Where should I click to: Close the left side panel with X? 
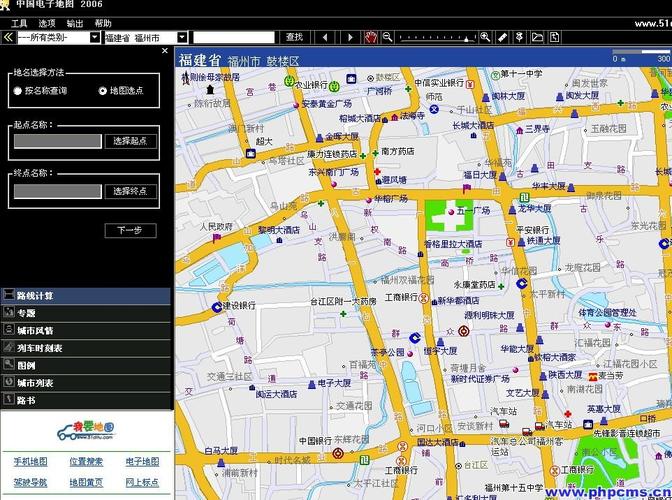pyautogui.click(x=165, y=50)
